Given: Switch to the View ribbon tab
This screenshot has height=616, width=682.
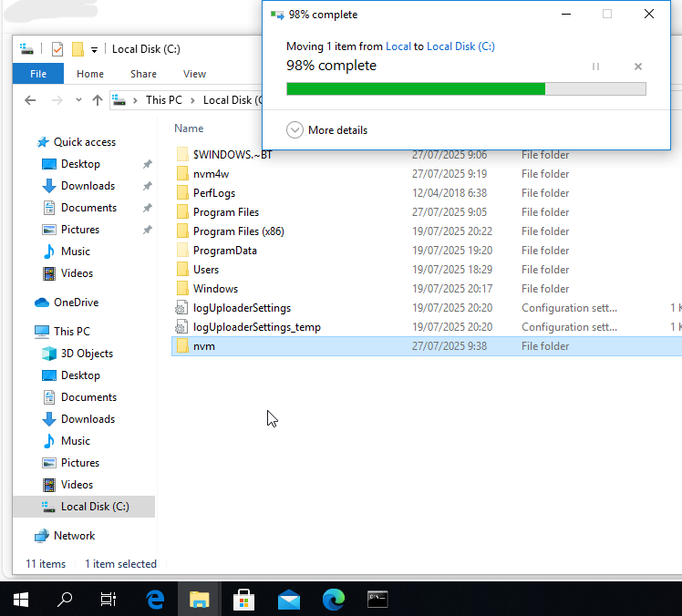Looking at the screenshot, I should tap(194, 74).
